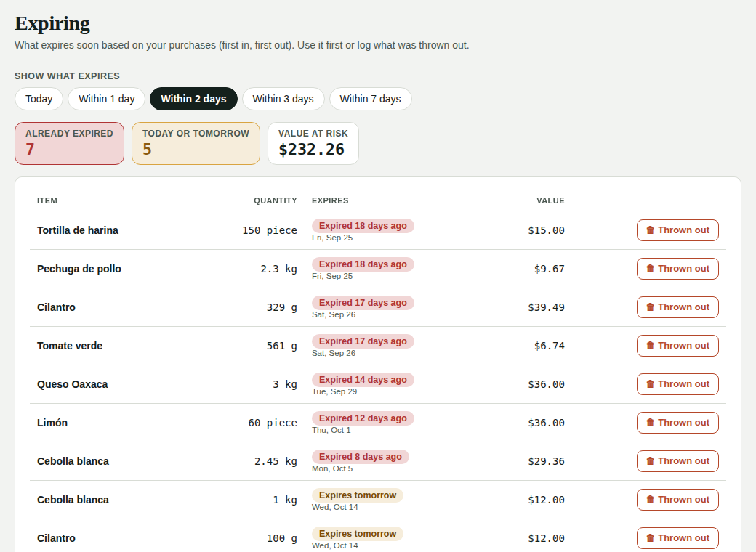This screenshot has height=552, width=756.
Task: Click the "$29.36" value
Action: tap(546, 461)
